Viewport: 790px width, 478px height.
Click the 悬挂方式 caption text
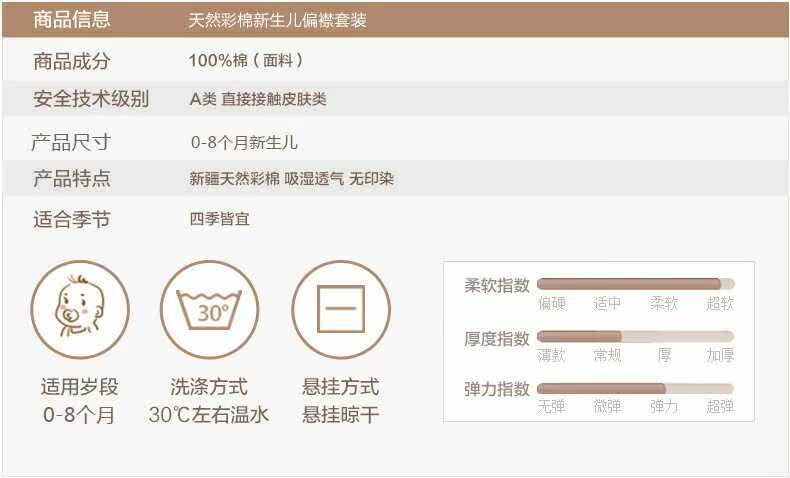(341, 387)
